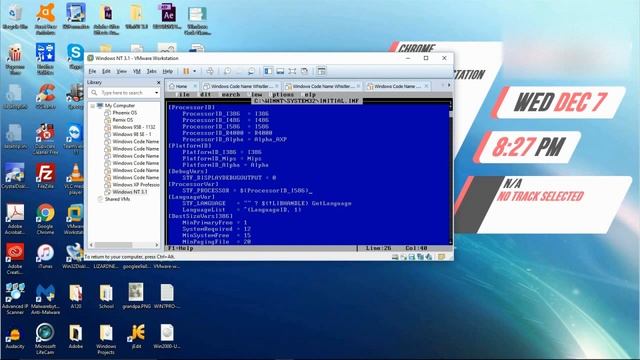Click the library scrollbar left arrow
The image size is (640, 360).
coord(91,245)
